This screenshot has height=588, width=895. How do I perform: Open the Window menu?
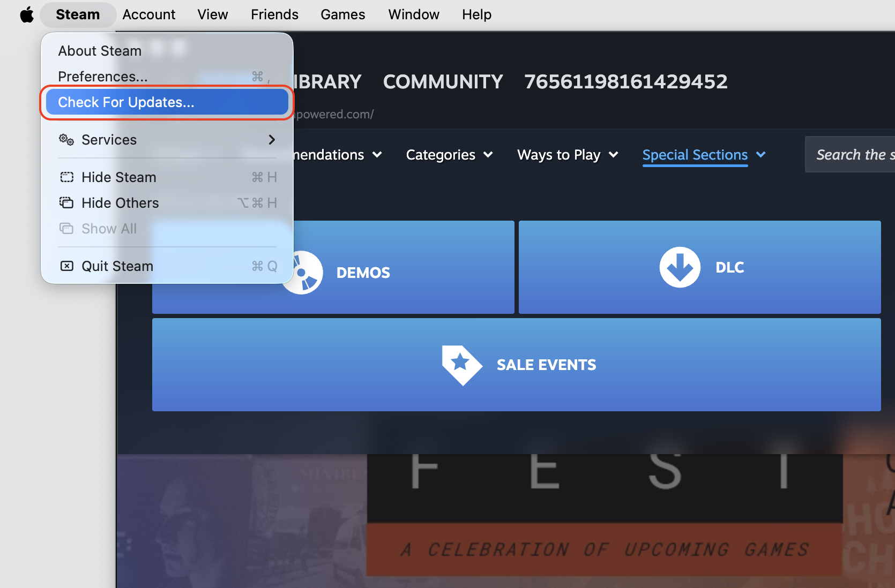(414, 14)
